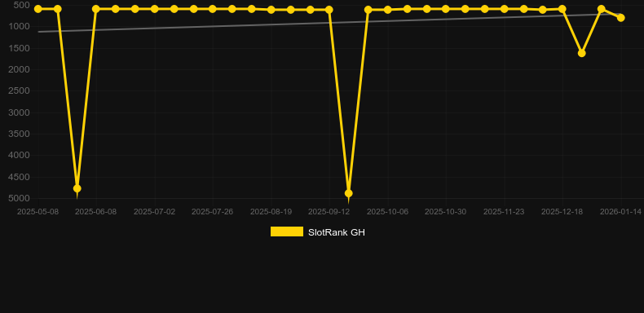Click the 2500 y-axis label
Viewport: 644px width, 313px height.
(x=20, y=91)
